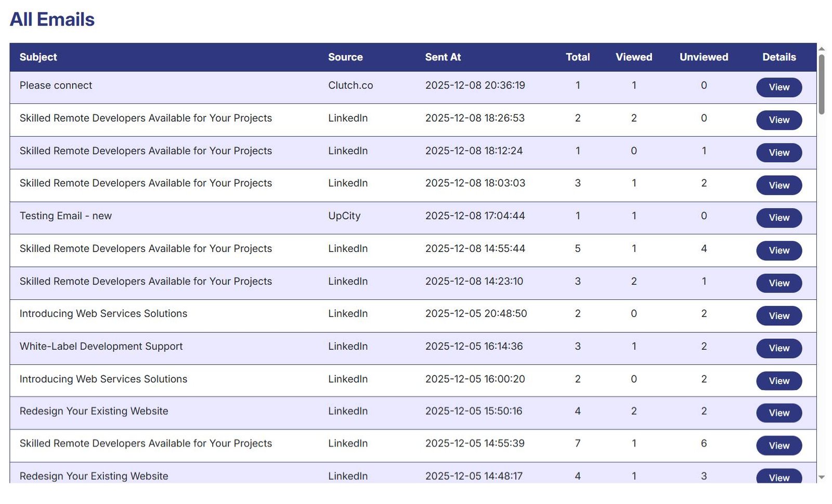832x504 pixels.
Task: Click the scrollbar down arrow
Action: (x=822, y=478)
